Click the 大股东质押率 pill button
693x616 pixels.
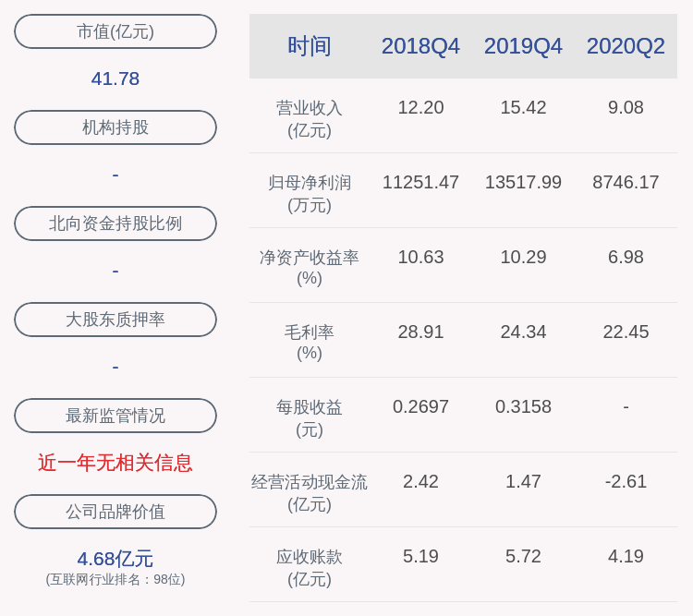pos(115,319)
